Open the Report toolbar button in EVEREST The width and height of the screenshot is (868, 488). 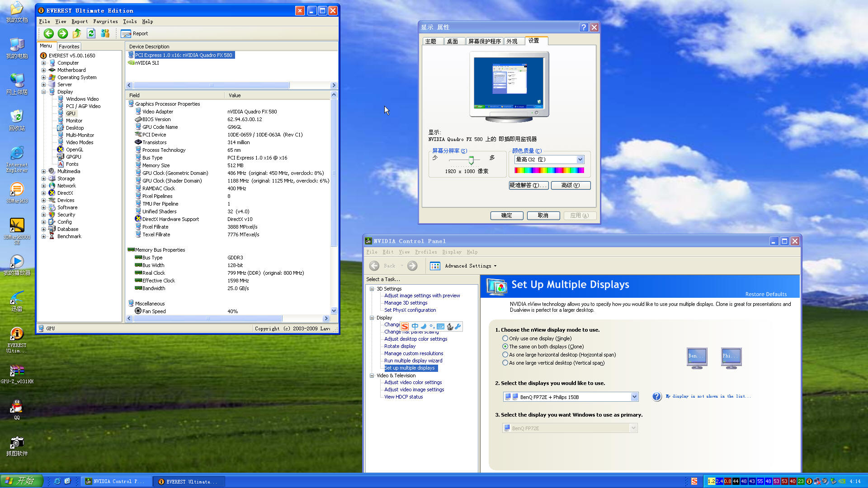coord(135,33)
